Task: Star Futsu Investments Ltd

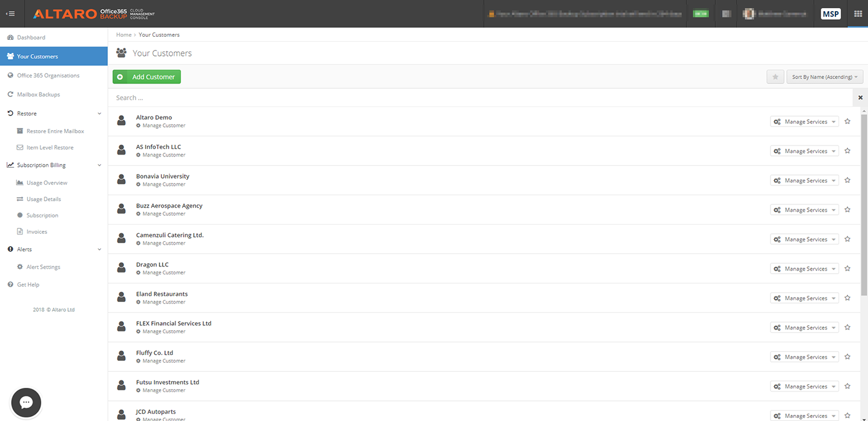Action: (847, 387)
